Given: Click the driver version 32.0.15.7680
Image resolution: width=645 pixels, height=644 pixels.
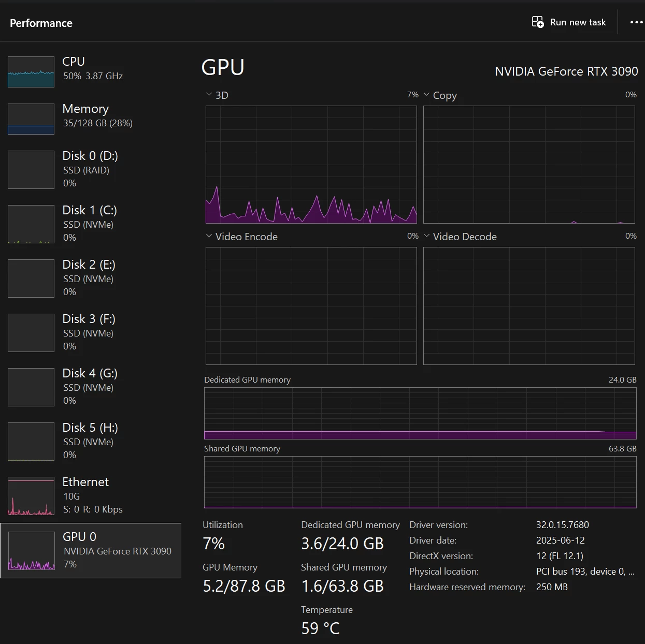Looking at the screenshot, I should pyautogui.click(x=563, y=525).
